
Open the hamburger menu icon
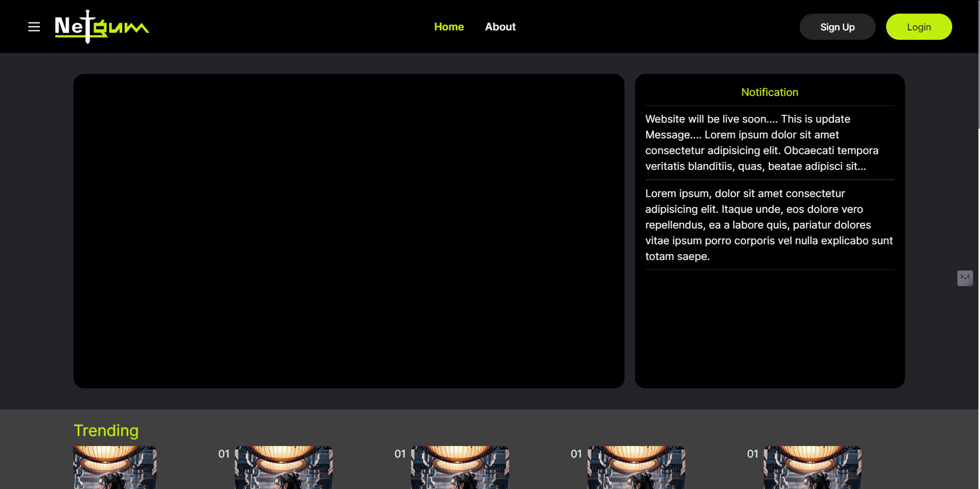34,27
